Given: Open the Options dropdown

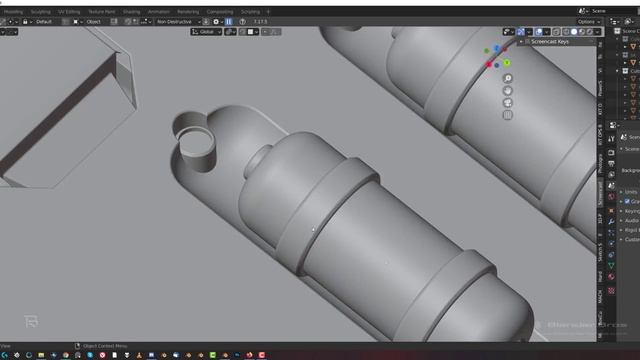Looking at the screenshot, I should pos(589,22).
